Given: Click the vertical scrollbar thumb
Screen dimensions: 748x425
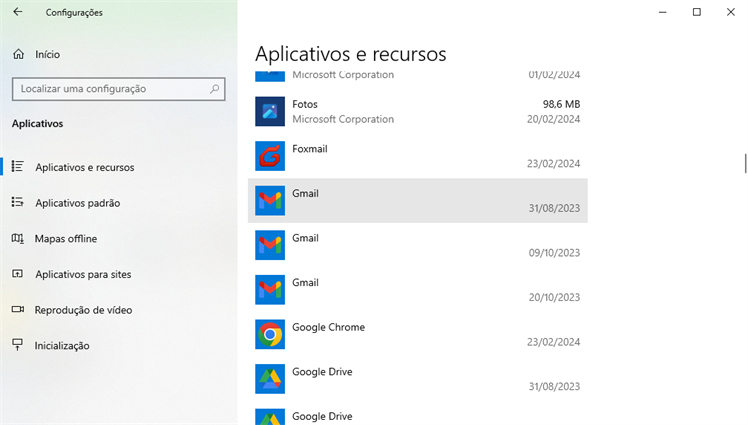Looking at the screenshot, I should [744, 162].
